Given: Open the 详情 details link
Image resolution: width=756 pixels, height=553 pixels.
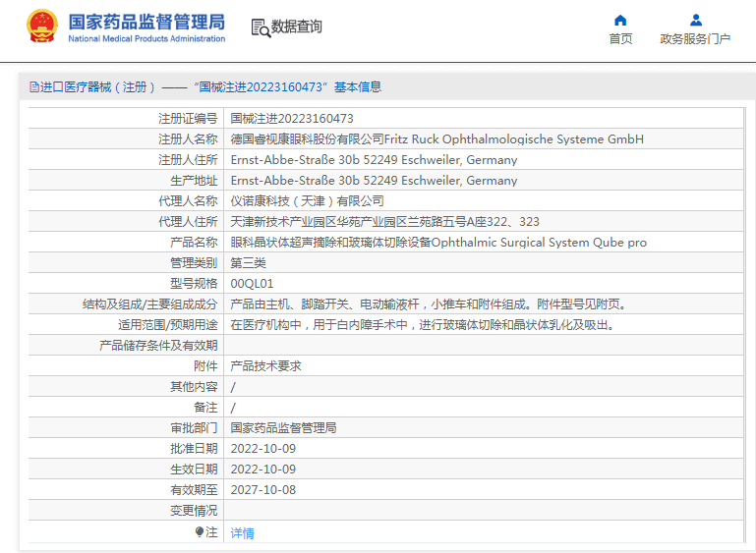Looking at the screenshot, I should pos(242,532).
